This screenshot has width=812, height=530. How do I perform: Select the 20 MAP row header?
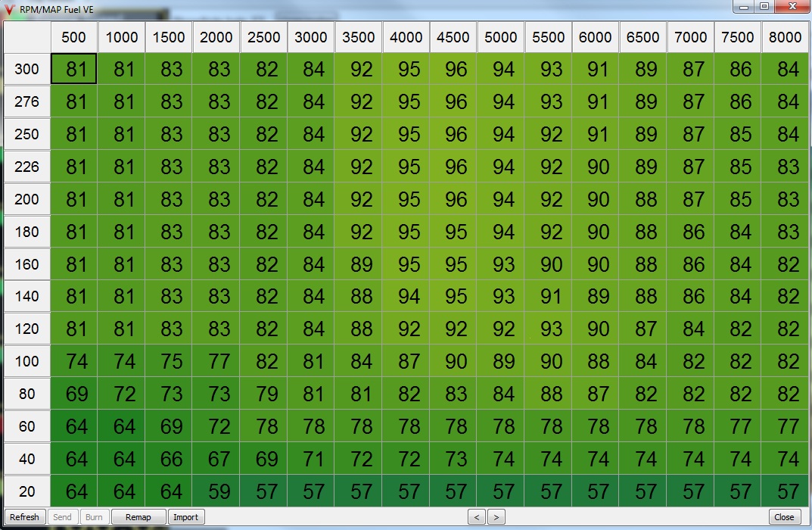[x=27, y=491]
